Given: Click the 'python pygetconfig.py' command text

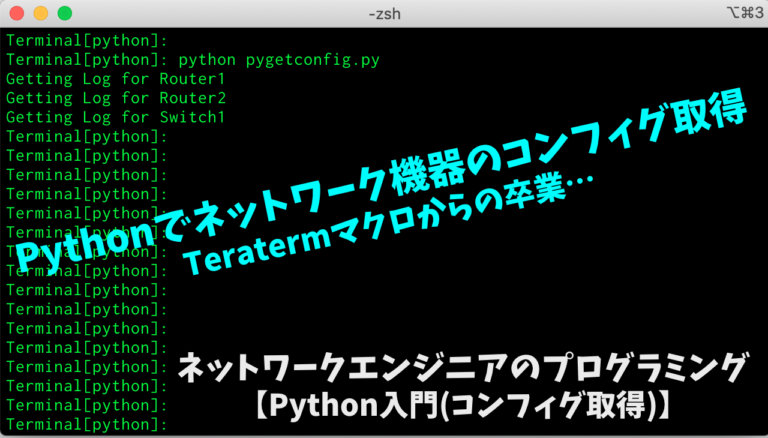Looking at the screenshot, I should point(279,60).
